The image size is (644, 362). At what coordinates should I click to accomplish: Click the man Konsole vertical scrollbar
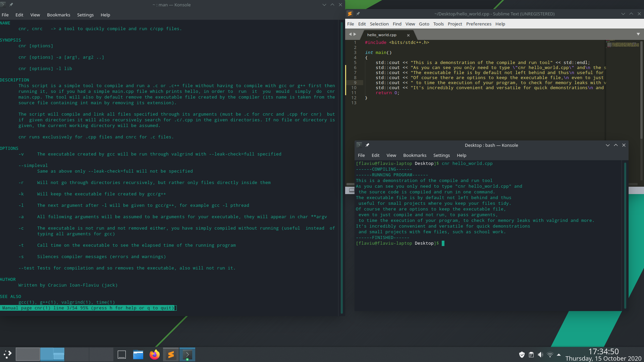coord(342,168)
